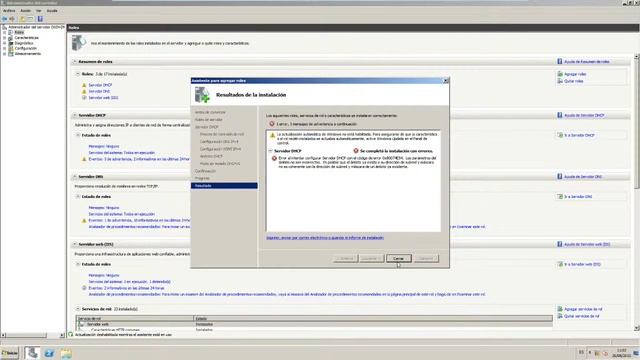Click the Servidor web row in role services

(x=314, y=324)
